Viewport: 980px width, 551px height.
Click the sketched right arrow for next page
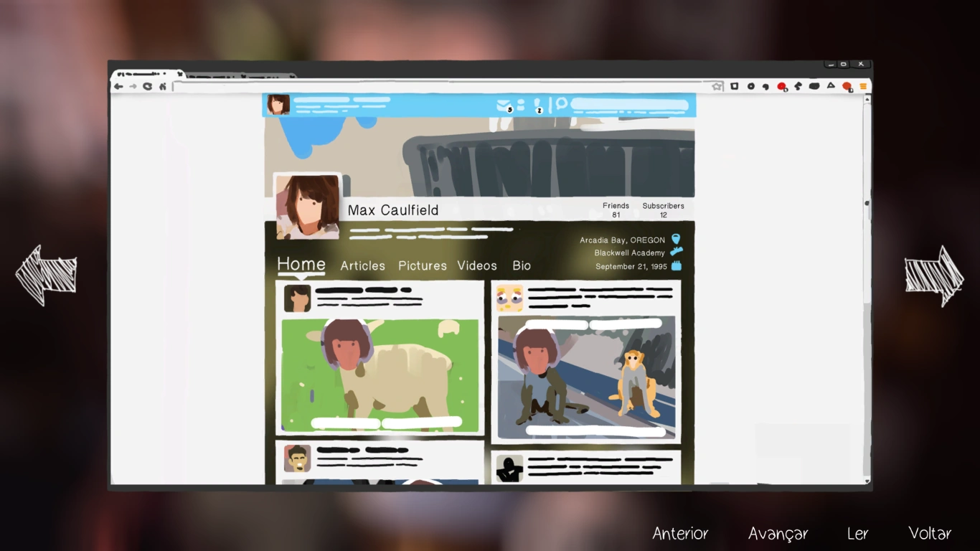pyautogui.click(x=934, y=275)
